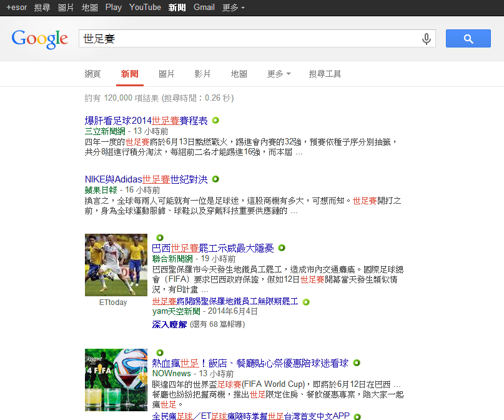The width and height of the screenshot is (504, 420).
Task: Open YouTube from the top bar
Action: pyautogui.click(x=145, y=7)
